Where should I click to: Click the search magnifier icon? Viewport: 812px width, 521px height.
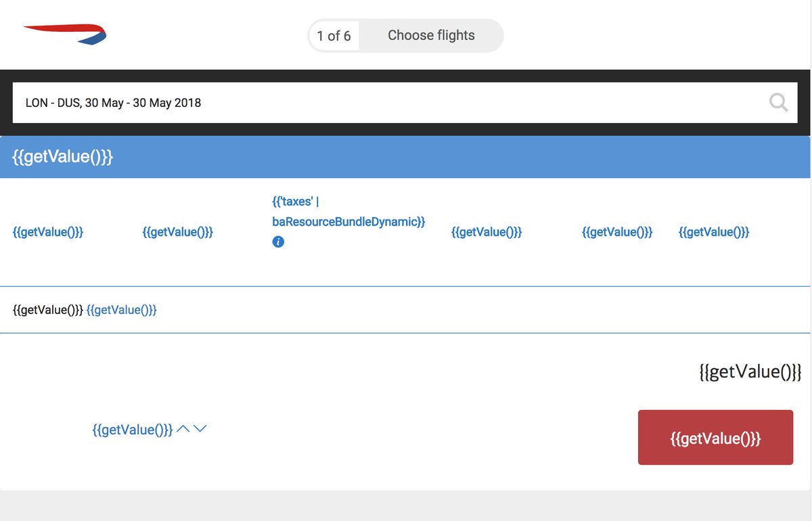(x=779, y=103)
